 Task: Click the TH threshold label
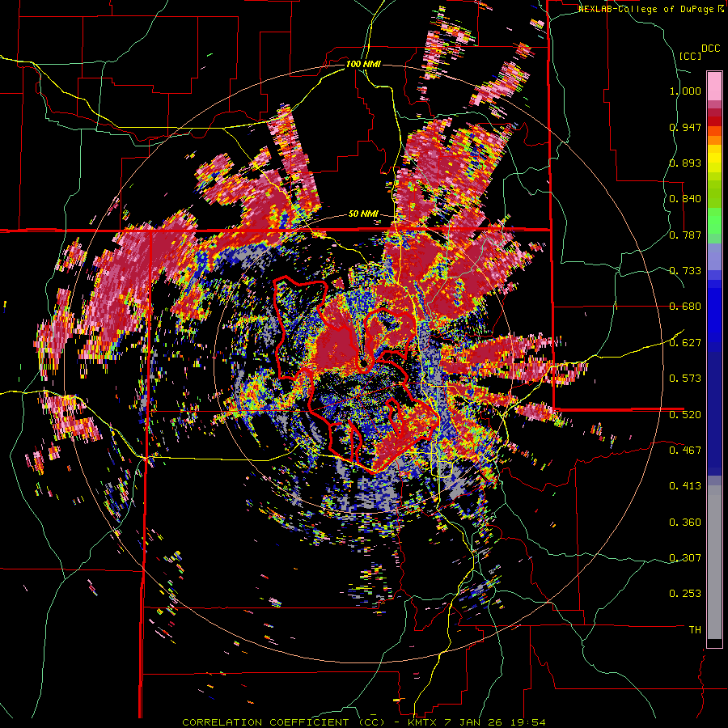tap(695, 630)
